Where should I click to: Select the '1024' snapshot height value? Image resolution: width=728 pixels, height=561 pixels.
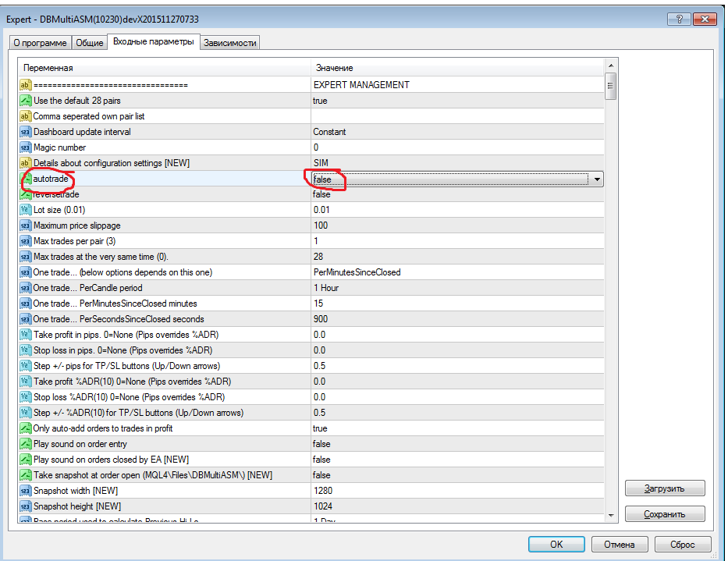[x=323, y=506]
